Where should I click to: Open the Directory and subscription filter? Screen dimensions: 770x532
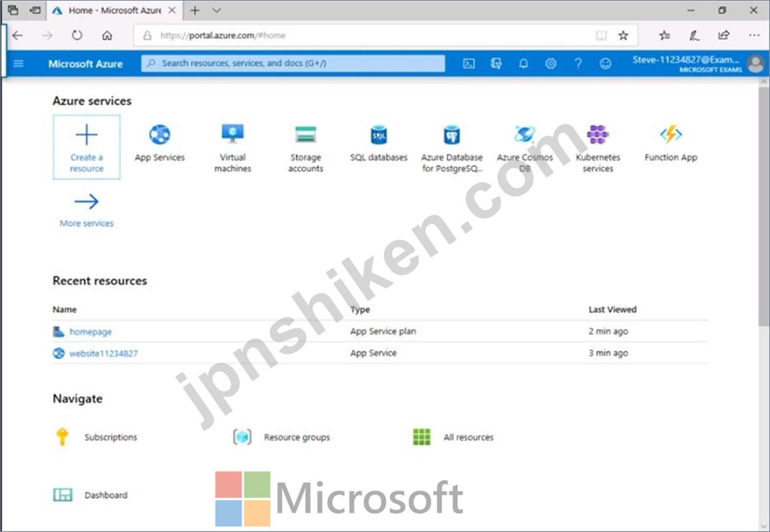(496, 63)
